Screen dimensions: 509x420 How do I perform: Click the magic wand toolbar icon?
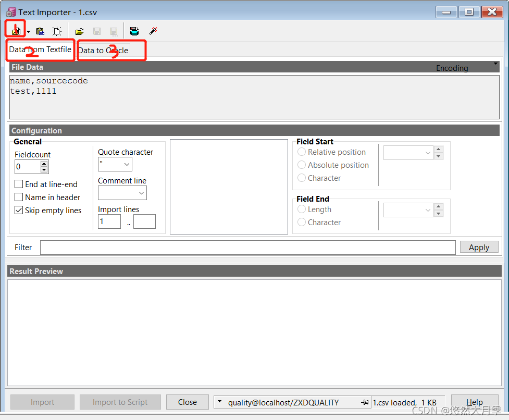pyautogui.click(x=153, y=31)
